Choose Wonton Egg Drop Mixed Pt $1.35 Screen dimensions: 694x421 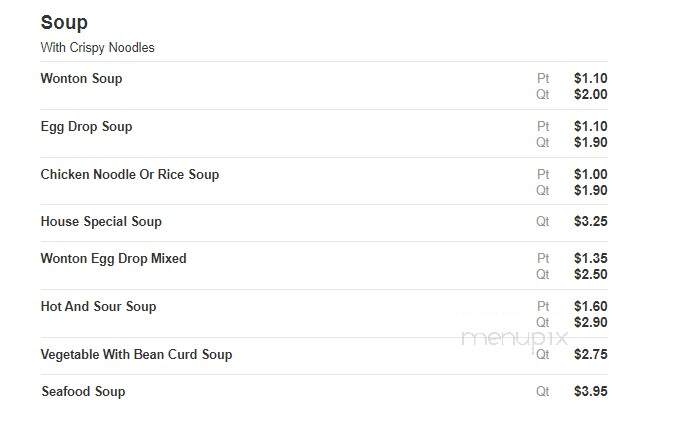click(590, 259)
